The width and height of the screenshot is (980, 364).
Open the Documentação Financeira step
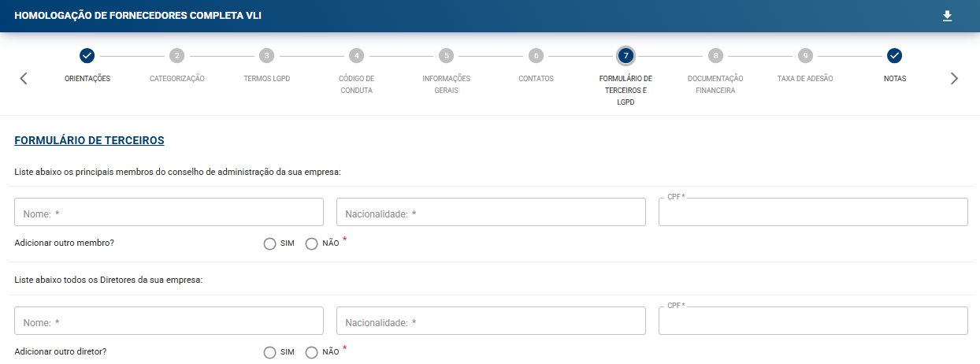[715, 56]
